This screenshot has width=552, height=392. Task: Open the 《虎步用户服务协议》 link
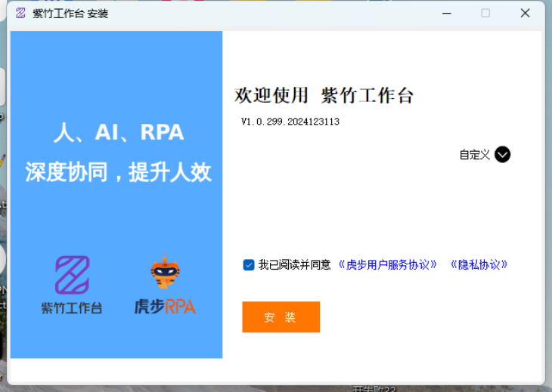[387, 264]
